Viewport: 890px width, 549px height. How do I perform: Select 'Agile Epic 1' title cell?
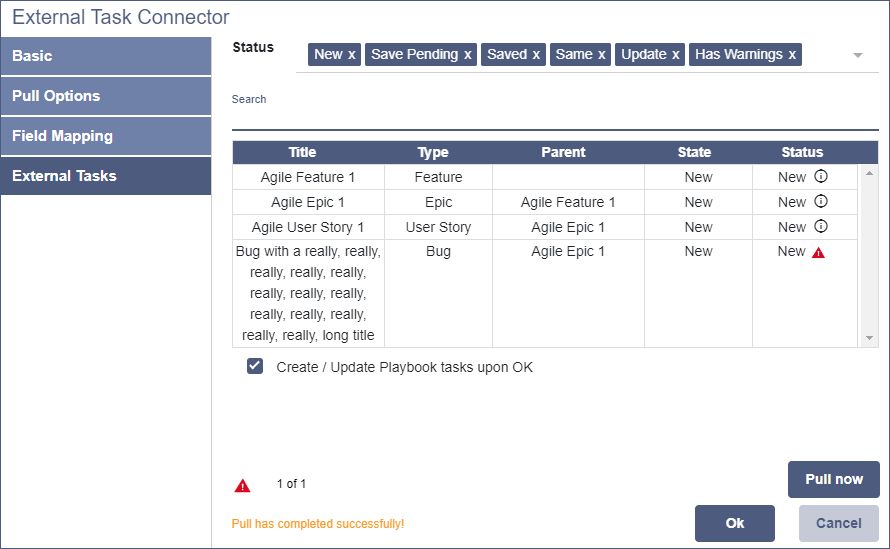308,202
